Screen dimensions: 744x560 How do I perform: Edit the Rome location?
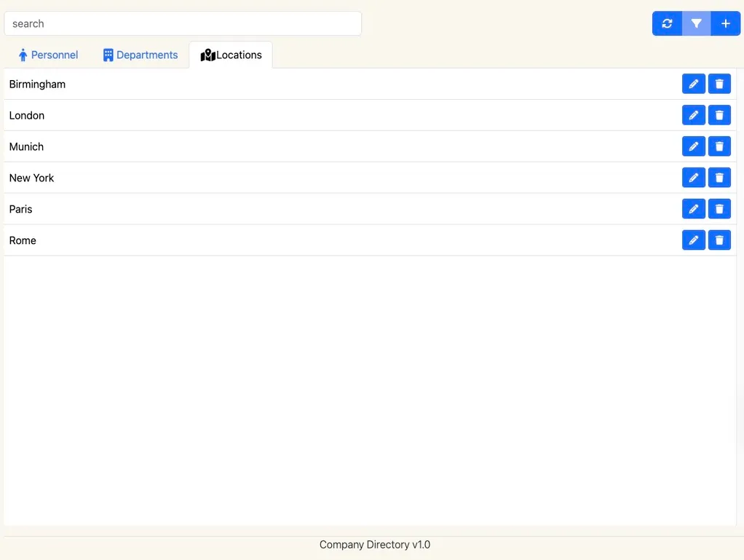point(693,240)
